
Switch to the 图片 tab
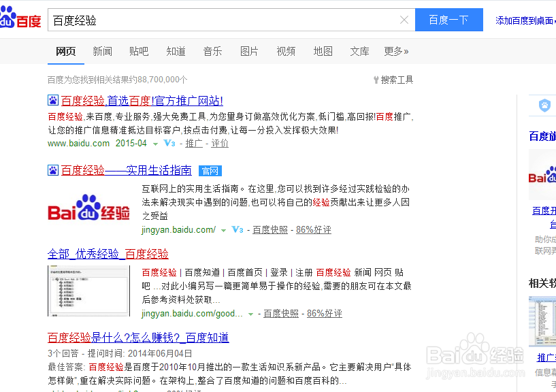[x=249, y=52]
